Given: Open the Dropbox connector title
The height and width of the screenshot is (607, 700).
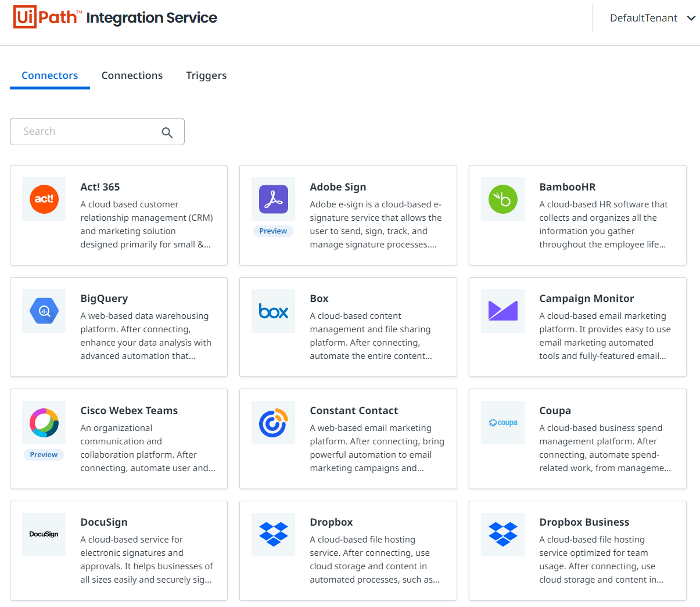Looking at the screenshot, I should point(331,522).
